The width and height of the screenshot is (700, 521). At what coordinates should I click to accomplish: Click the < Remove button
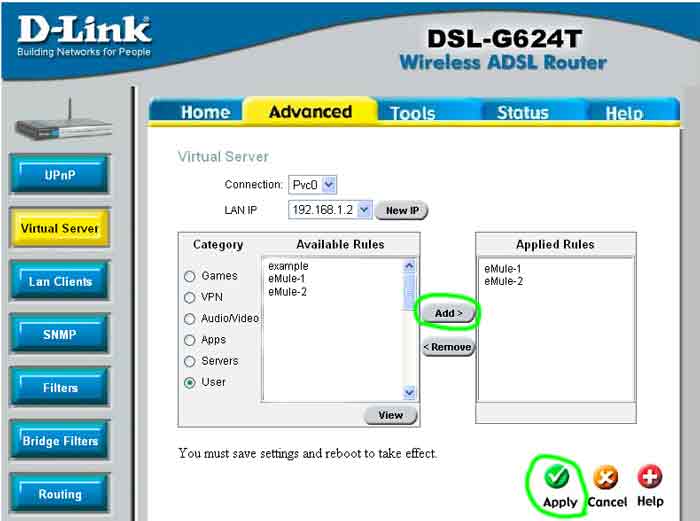click(448, 347)
